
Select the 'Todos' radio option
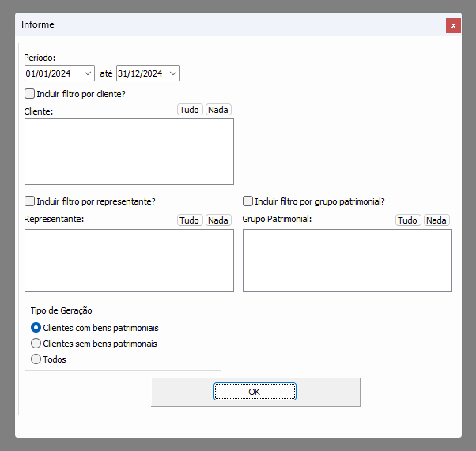36,359
